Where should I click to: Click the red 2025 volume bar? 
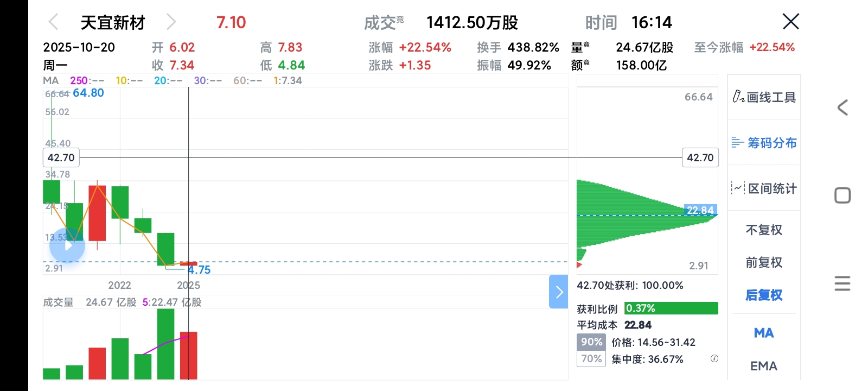[188, 355]
